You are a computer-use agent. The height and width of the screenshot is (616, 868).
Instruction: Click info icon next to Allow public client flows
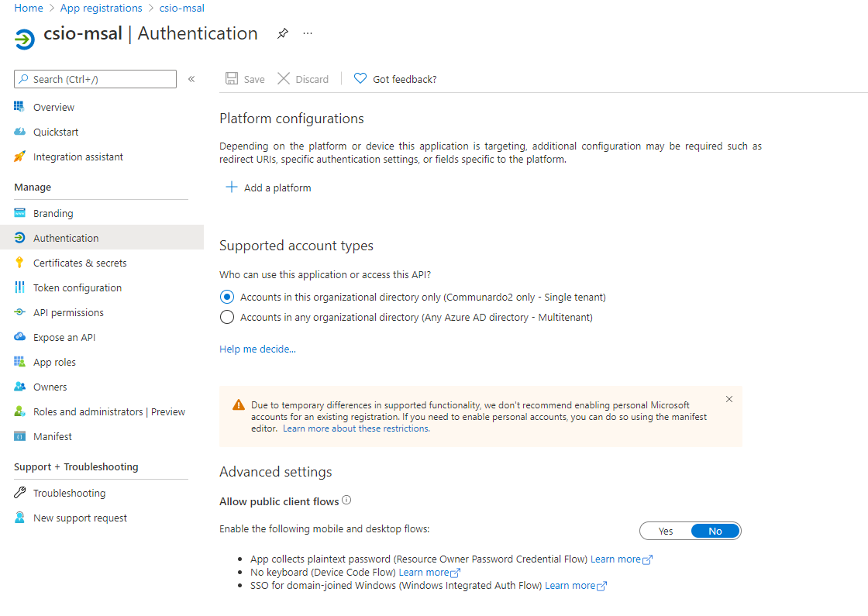click(x=346, y=501)
